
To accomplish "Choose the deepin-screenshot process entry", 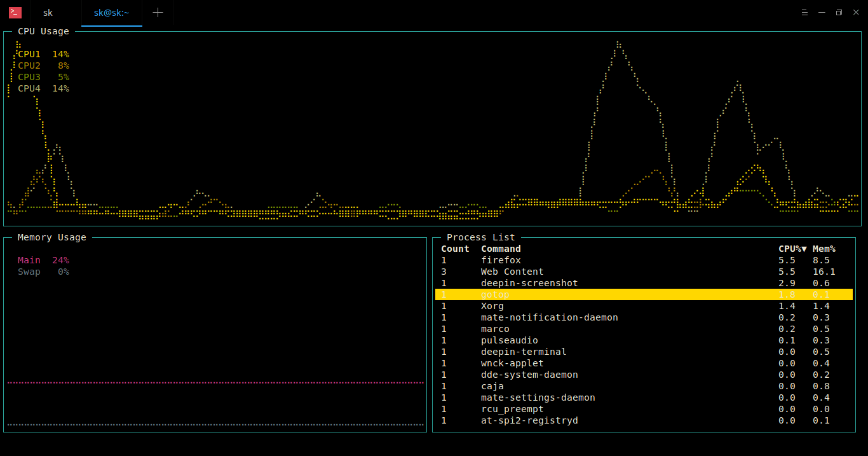I will pyautogui.click(x=529, y=283).
